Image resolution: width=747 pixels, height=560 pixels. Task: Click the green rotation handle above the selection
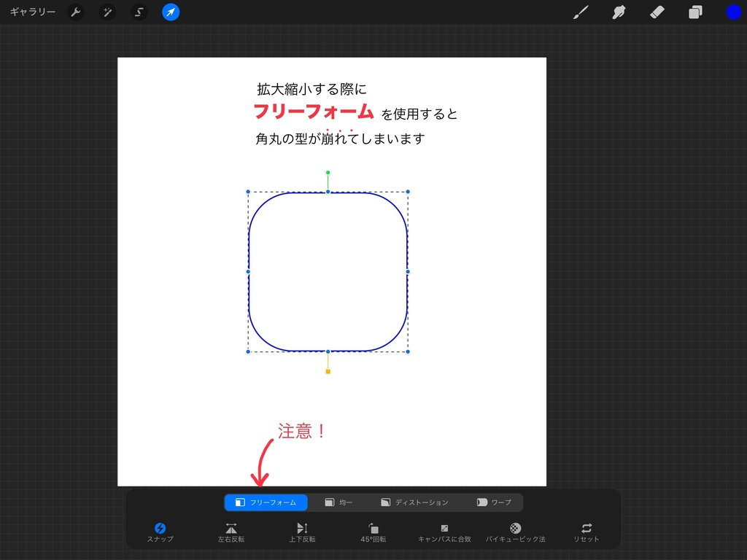[x=328, y=173]
